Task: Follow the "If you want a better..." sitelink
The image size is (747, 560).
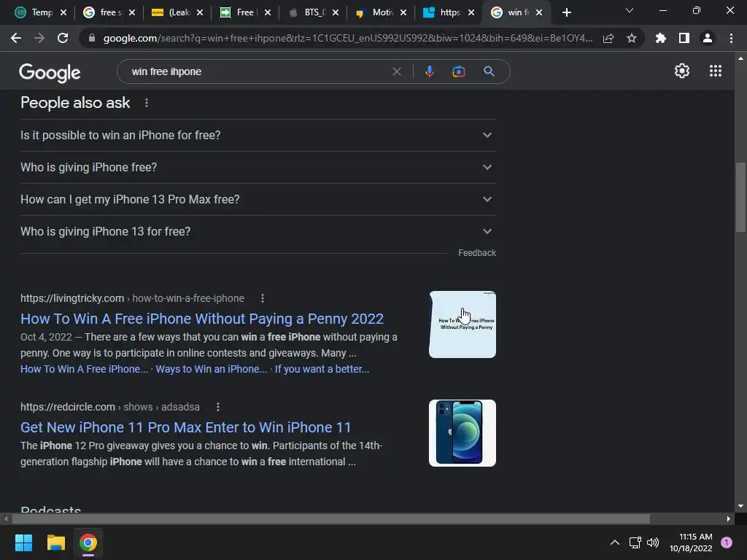Action: tap(322, 369)
